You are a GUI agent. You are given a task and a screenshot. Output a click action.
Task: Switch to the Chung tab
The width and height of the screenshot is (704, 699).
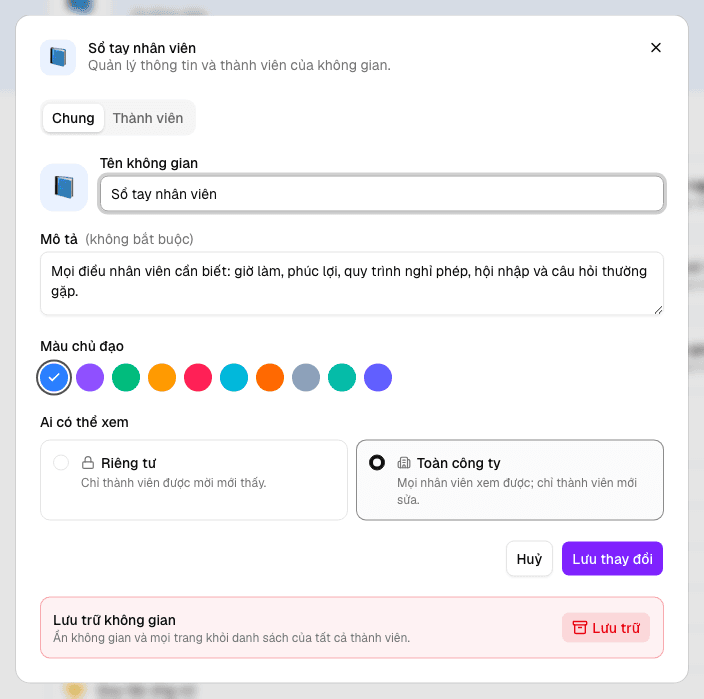click(73, 118)
